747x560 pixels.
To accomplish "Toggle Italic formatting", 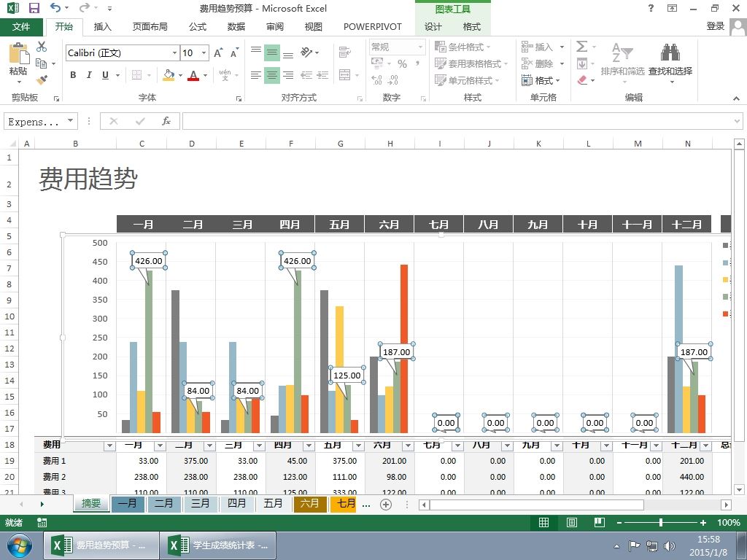I will point(88,75).
